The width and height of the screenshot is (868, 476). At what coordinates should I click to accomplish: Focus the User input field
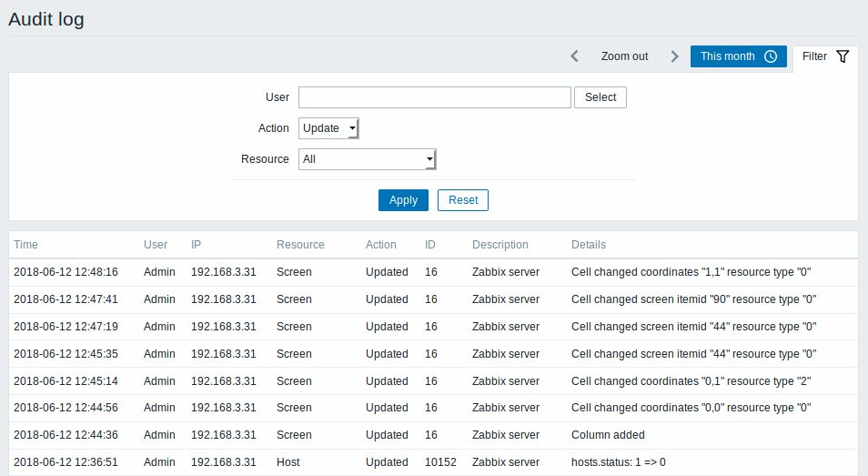[435, 97]
